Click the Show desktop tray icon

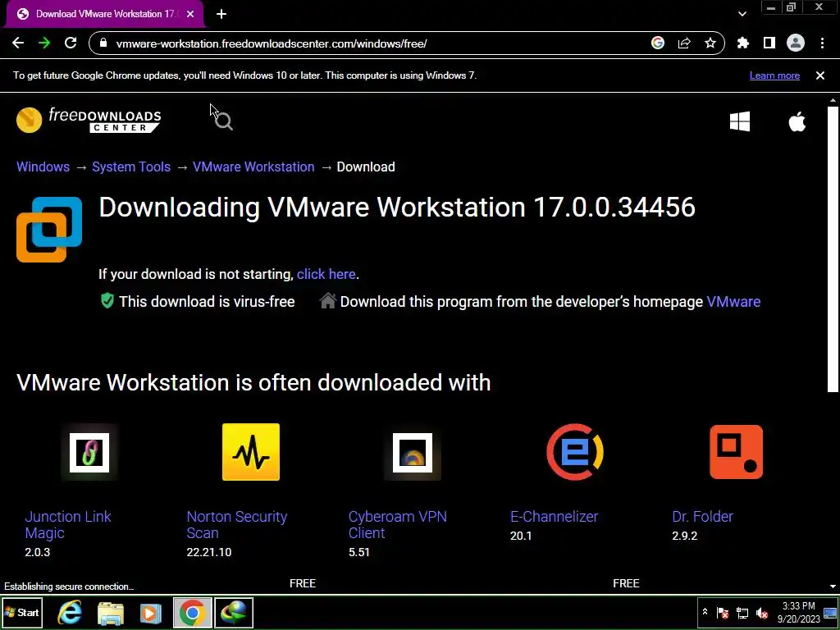830,612
